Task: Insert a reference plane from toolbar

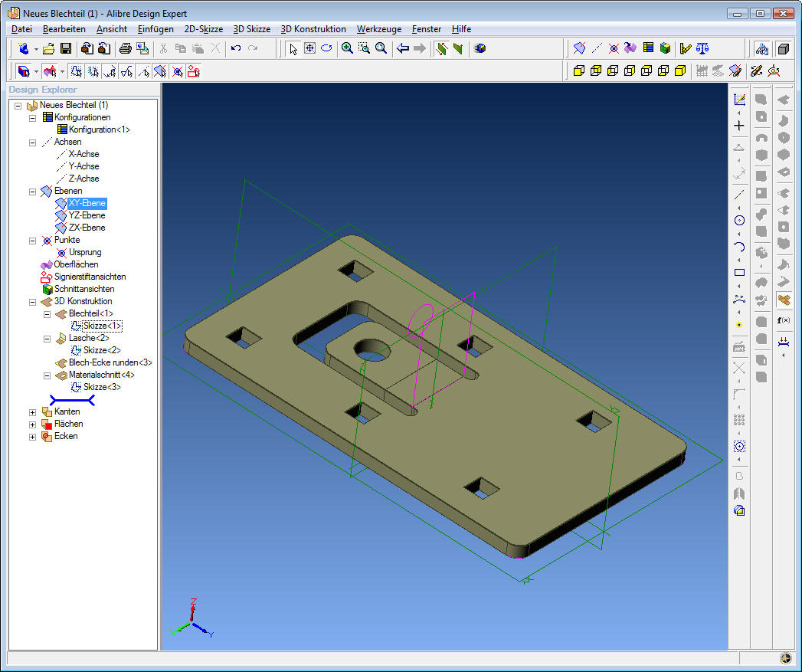Action: pos(580,48)
